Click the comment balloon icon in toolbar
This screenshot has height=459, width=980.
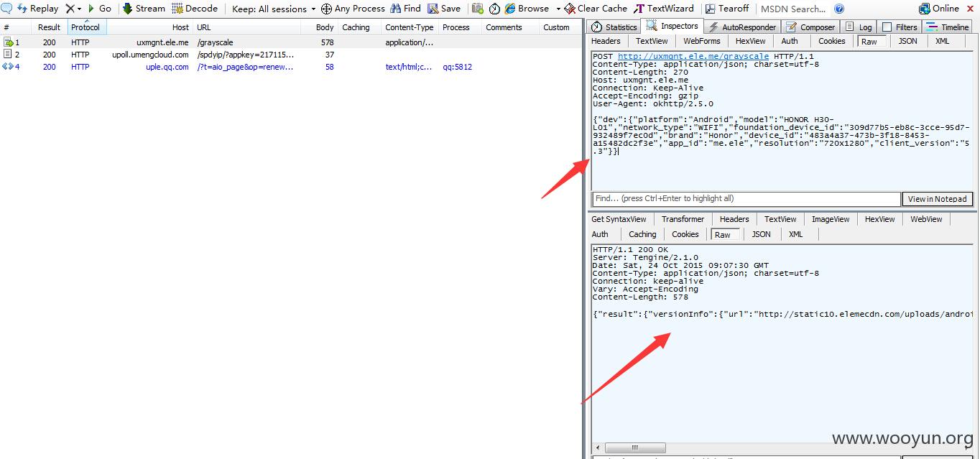6,9
